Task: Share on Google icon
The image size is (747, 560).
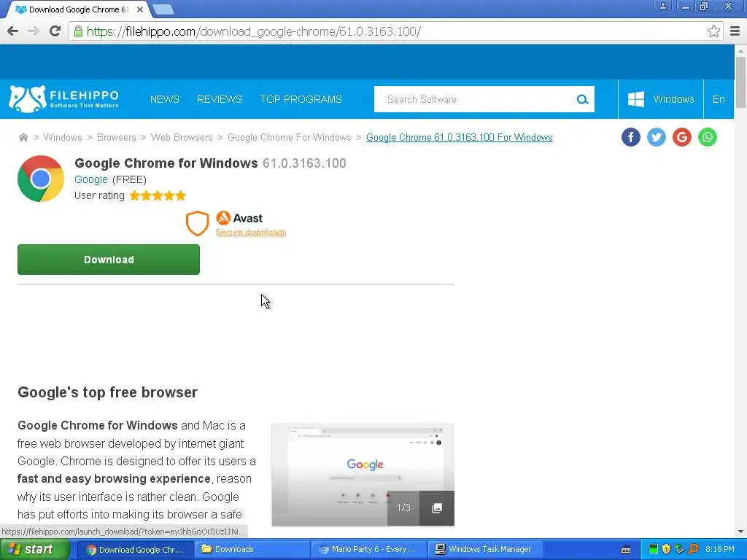Action: click(682, 138)
